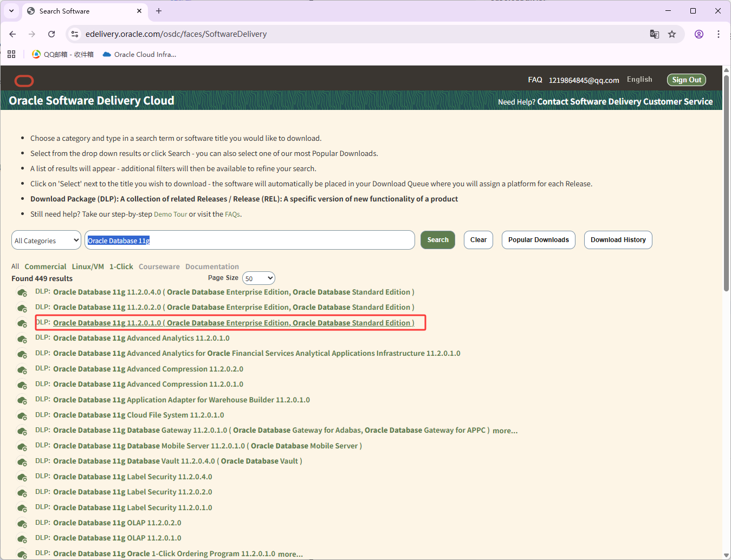Image resolution: width=731 pixels, height=560 pixels.
Task: Click cloud icon for Advanced Compression 11.2.0.2.0
Action: pos(22,369)
